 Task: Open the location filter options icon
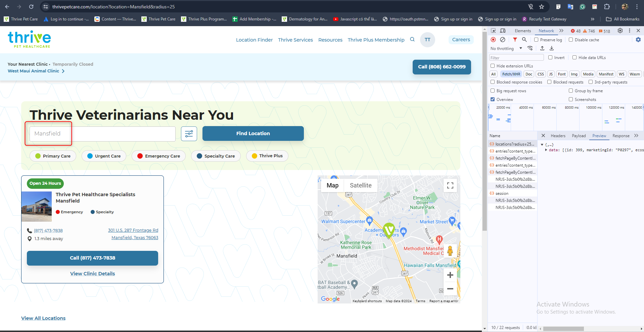click(189, 133)
